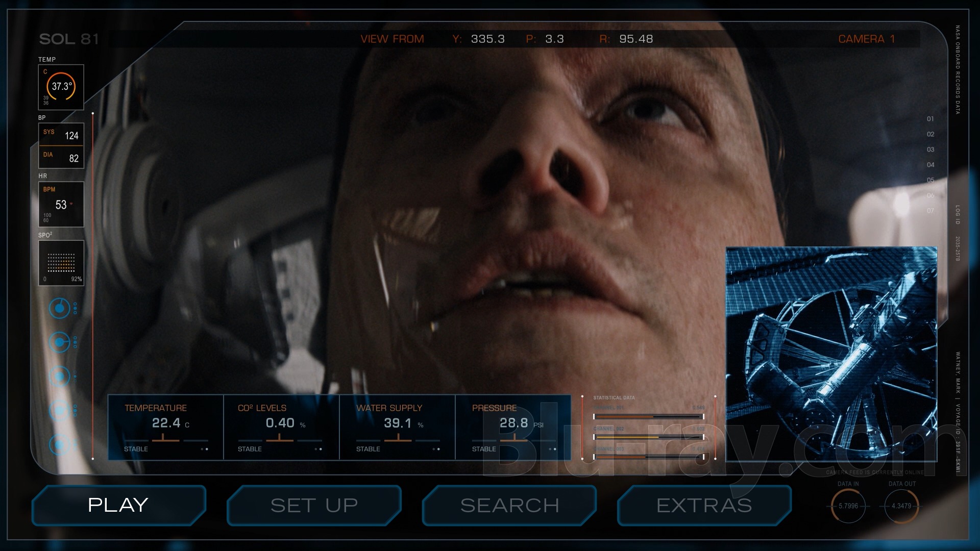
Task: Click the VIEW FROM label
Action: click(x=392, y=39)
